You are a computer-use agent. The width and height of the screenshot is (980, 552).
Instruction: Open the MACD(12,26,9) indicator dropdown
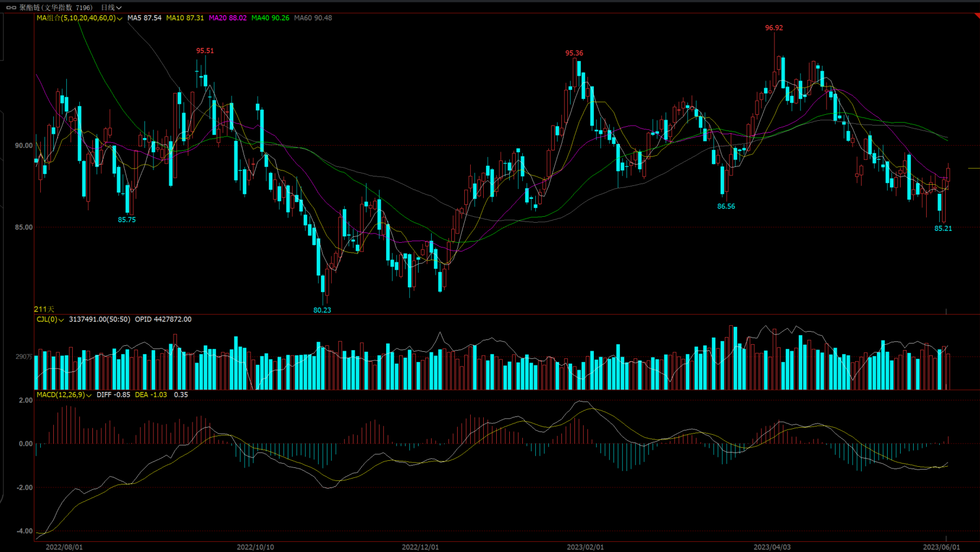click(64, 395)
